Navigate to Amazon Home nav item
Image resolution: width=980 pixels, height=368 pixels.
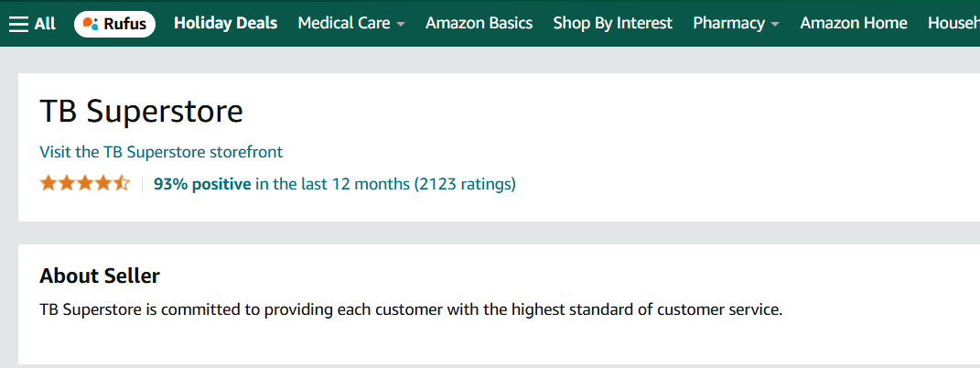854,24
